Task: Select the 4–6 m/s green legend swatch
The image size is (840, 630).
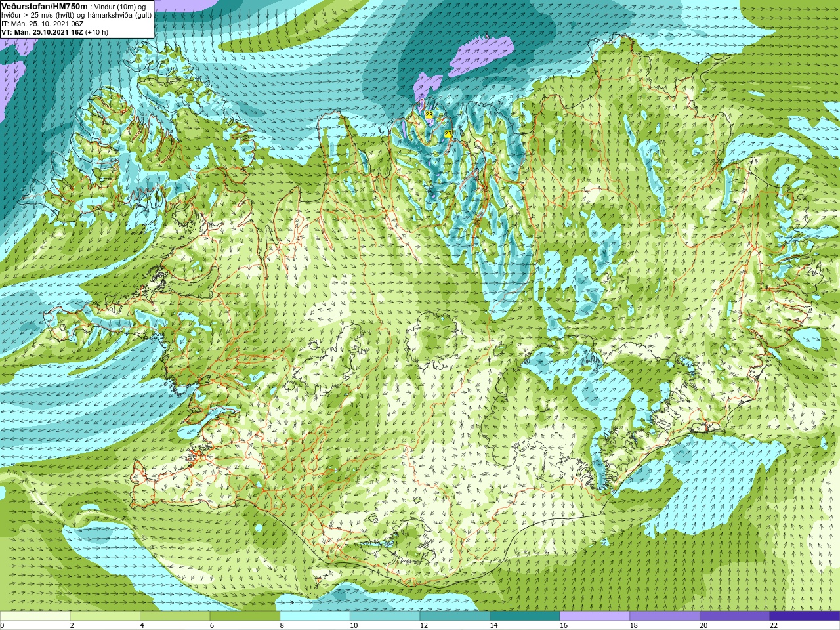Action: [x=175, y=616]
